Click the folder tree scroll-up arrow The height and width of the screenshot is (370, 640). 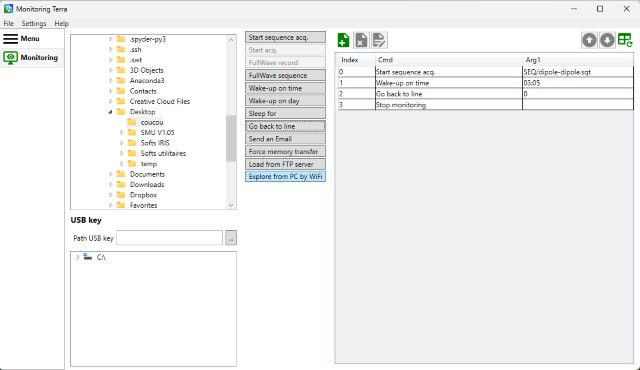231,40
